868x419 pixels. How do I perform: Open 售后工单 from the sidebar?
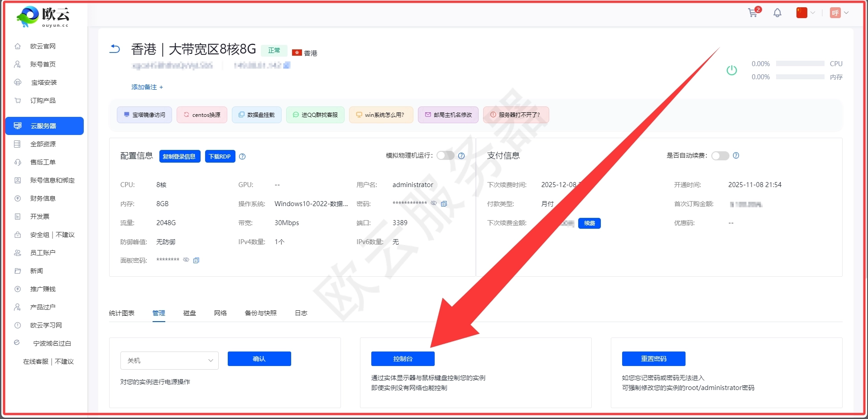coord(43,162)
